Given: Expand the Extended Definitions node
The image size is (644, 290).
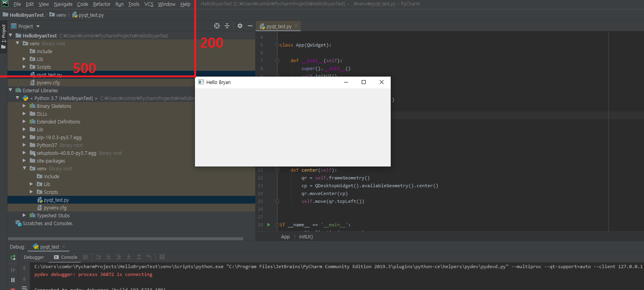Looking at the screenshot, I should click(24, 122).
